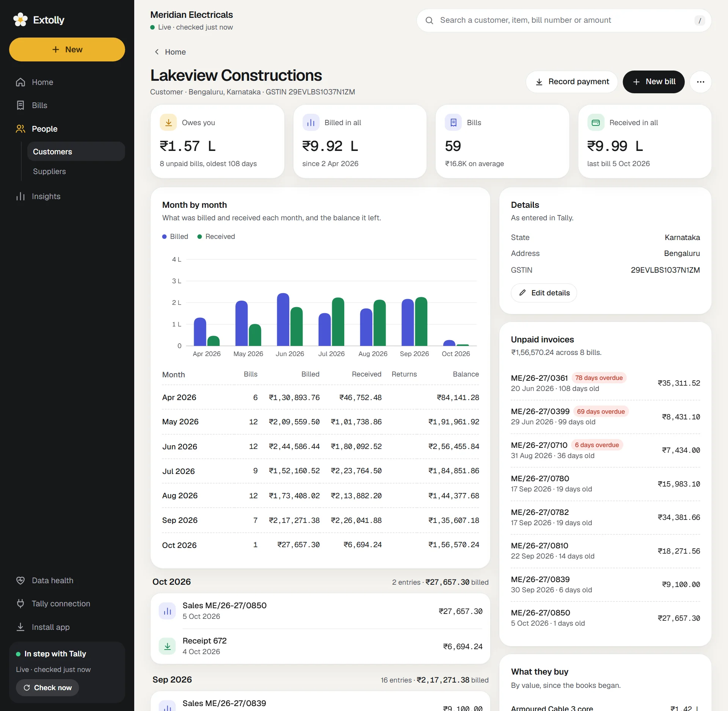The width and height of the screenshot is (728, 711).
Task: Open unpaid invoice ME/26-27/0399
Action: (x=606, y=417)
